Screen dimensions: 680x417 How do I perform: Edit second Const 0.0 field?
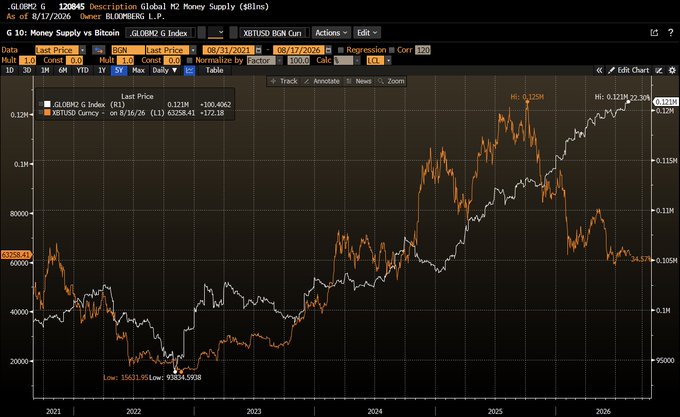coord(173,60)
